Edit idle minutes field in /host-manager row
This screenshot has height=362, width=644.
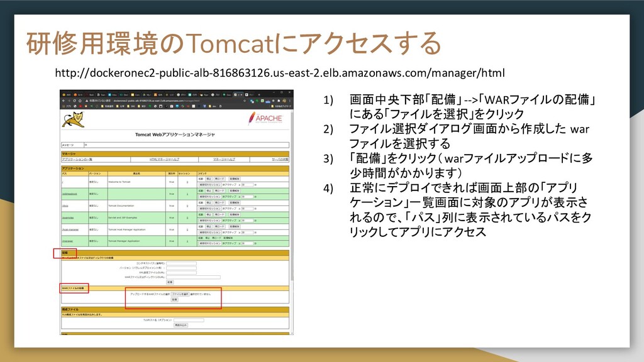click(247, 233)
